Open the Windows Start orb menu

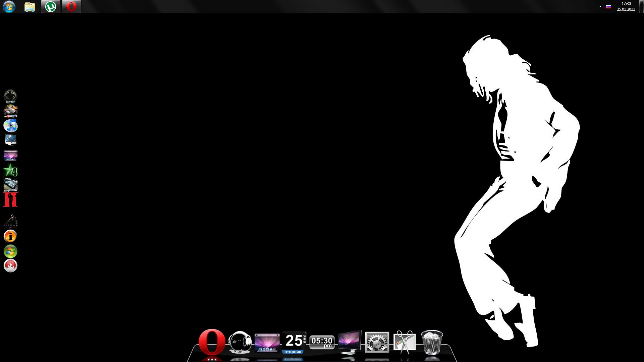(x=9, y=7)
